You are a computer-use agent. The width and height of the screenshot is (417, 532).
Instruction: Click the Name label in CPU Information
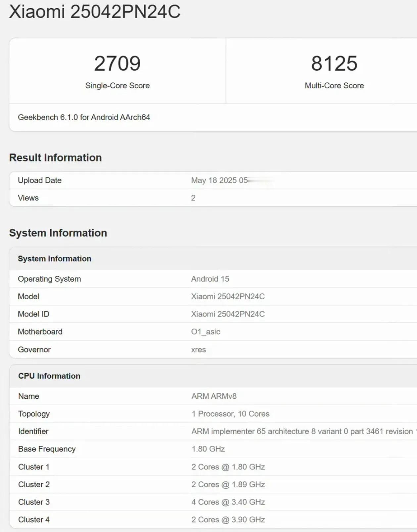tap(28, 396)
